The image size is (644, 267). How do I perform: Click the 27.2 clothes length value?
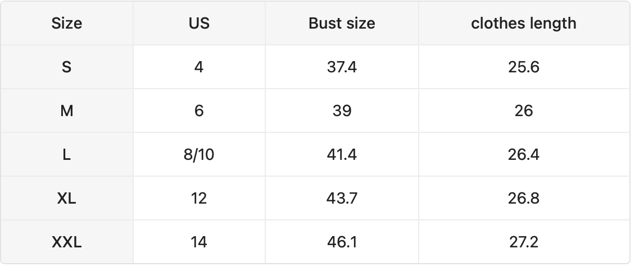point(524,242)
